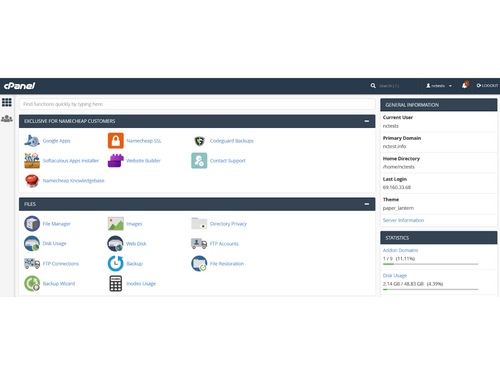Click the Google Apps text link
The image size is (500, 375).
(56, 141)
